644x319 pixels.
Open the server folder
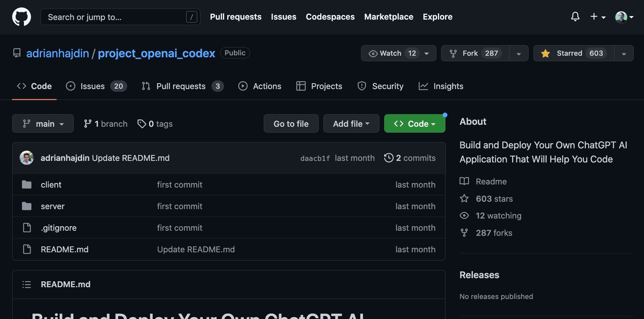click(x=53, y=206)
